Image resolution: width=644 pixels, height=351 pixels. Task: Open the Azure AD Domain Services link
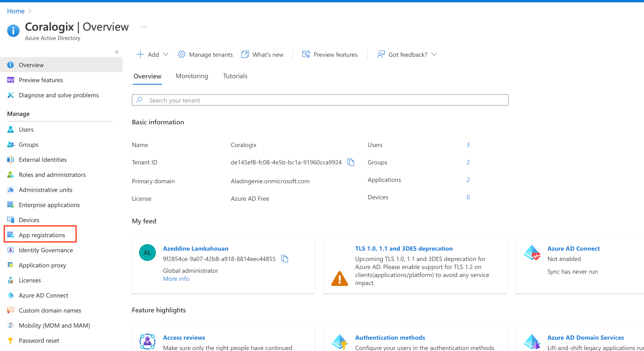point(586,337)
